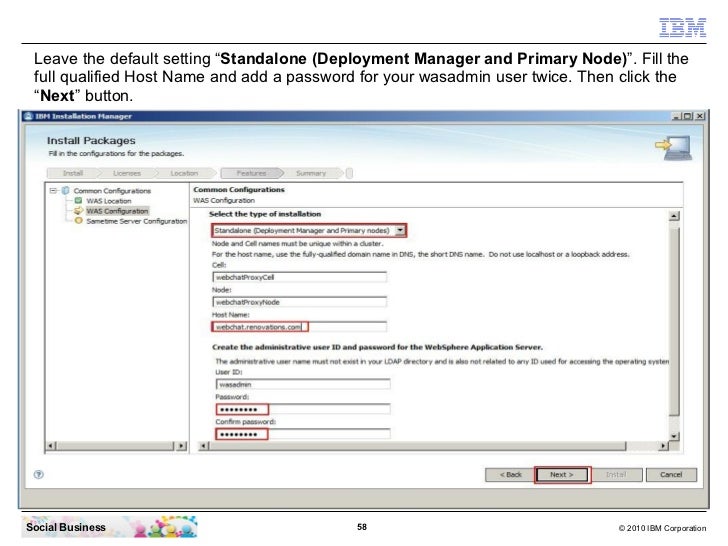Viewport: 728px width, 546px height.
Task: Select WAS Location in the tree
Action: [x=109, y=201]
